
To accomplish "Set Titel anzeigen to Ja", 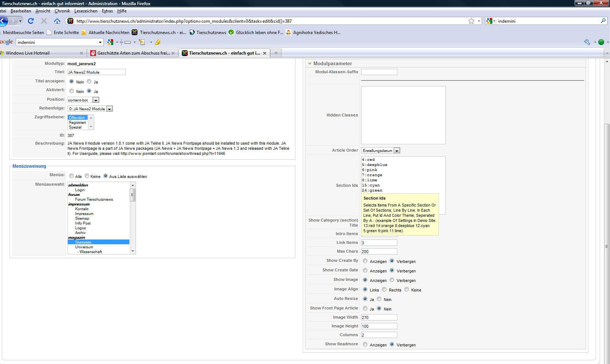I will point(89,82).
